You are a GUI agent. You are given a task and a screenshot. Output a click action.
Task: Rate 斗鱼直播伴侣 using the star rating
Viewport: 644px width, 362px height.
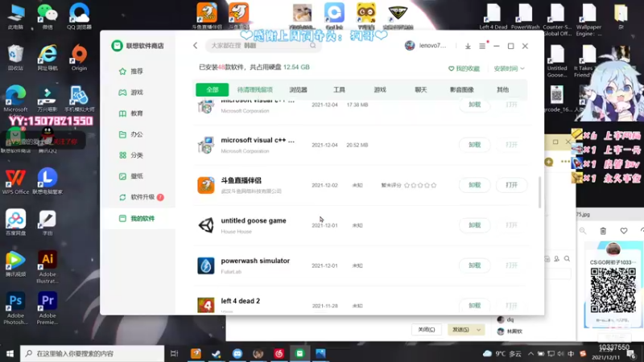tap(420, 186)
